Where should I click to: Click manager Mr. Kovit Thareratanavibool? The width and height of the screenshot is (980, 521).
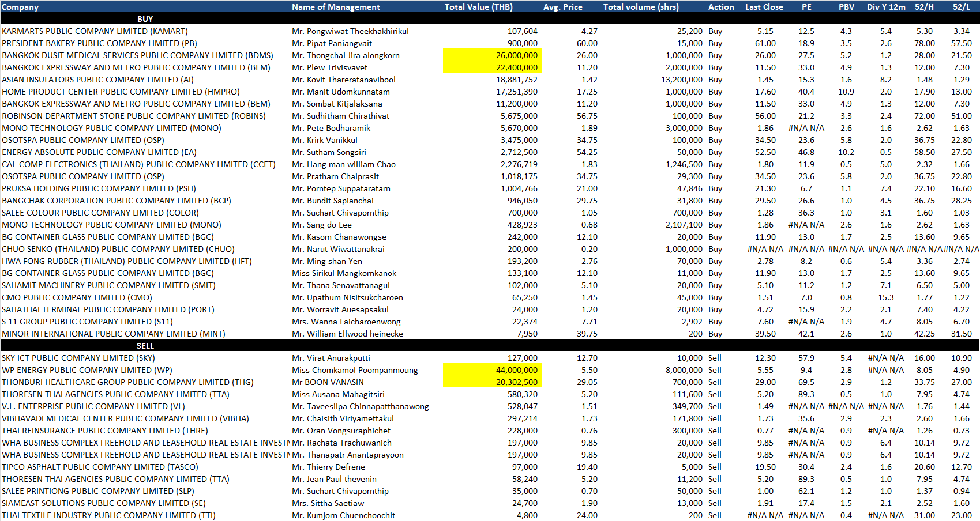tap(344, 80)
